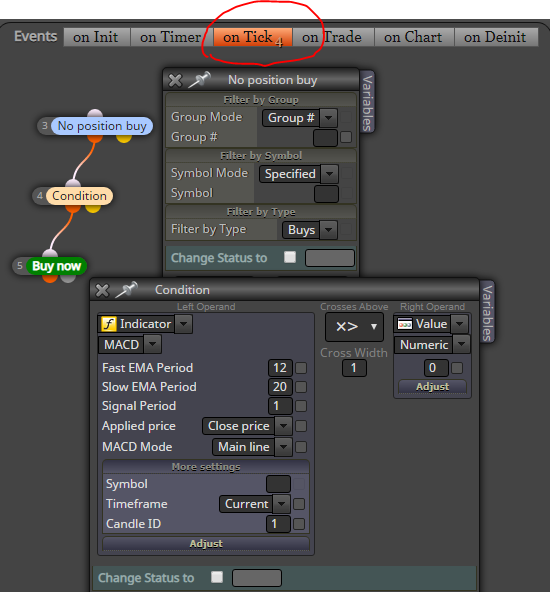Select the Condition block in flow
The image size is (550, 592).
pos(79,196)
